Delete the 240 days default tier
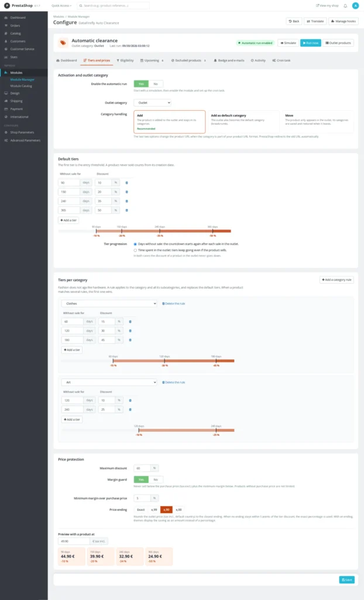 coord(127,202)
